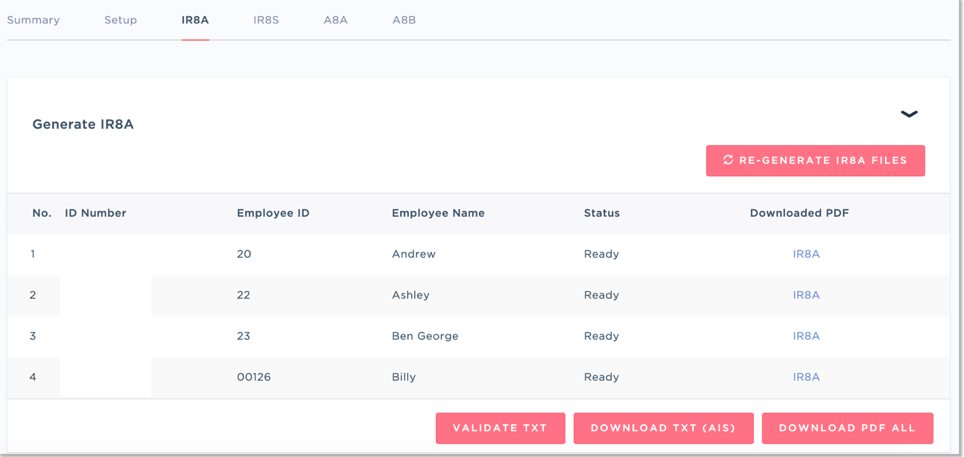The width and height of the screenshot is (964, 457).
Task: Select employee name Ben George
Action: [x=425, y=336]
